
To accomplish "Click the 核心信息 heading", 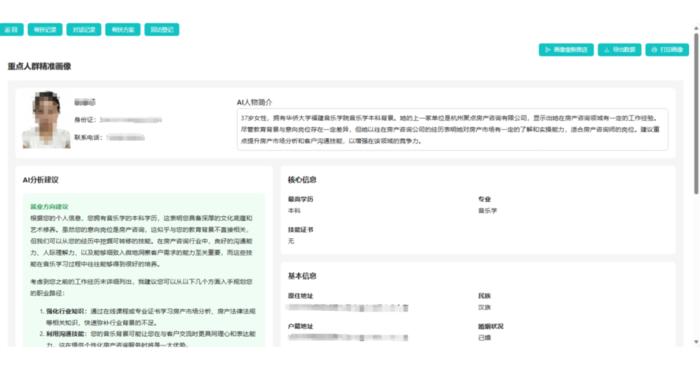I will [302, 180].
